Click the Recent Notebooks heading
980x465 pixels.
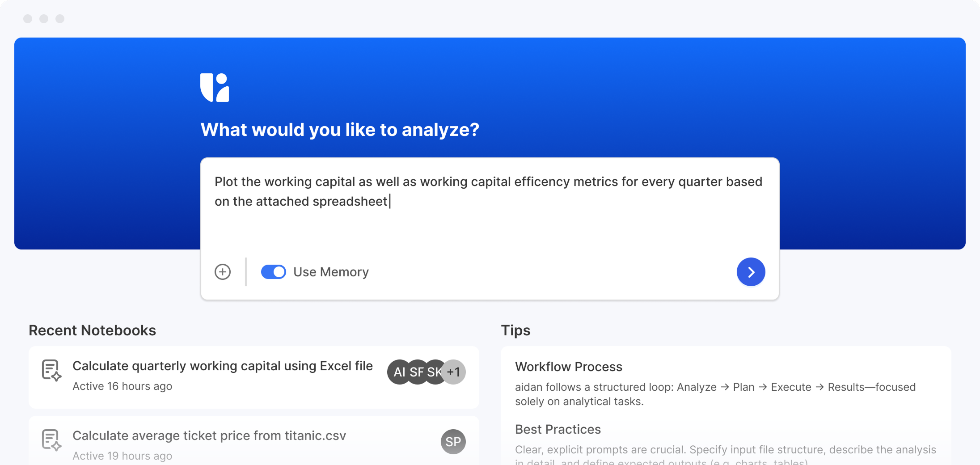pyautogui.click(x=92, y=330)
